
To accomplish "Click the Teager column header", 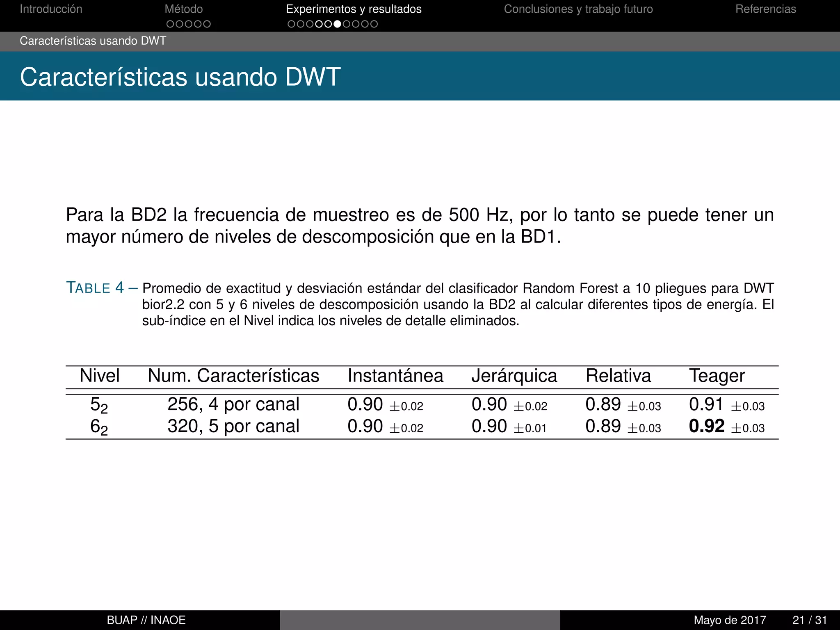I will (x=717, y=376).
